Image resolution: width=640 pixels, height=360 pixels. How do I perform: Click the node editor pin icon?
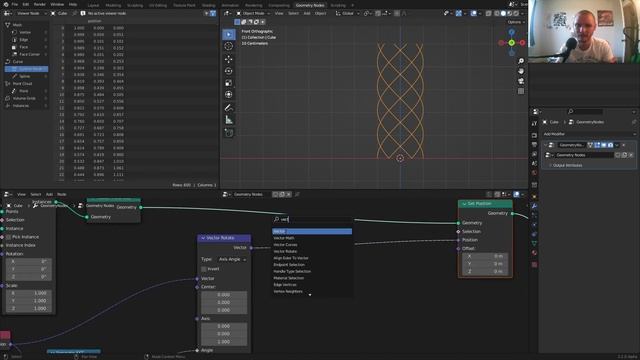pyautogui.click(x=297, y=194)
